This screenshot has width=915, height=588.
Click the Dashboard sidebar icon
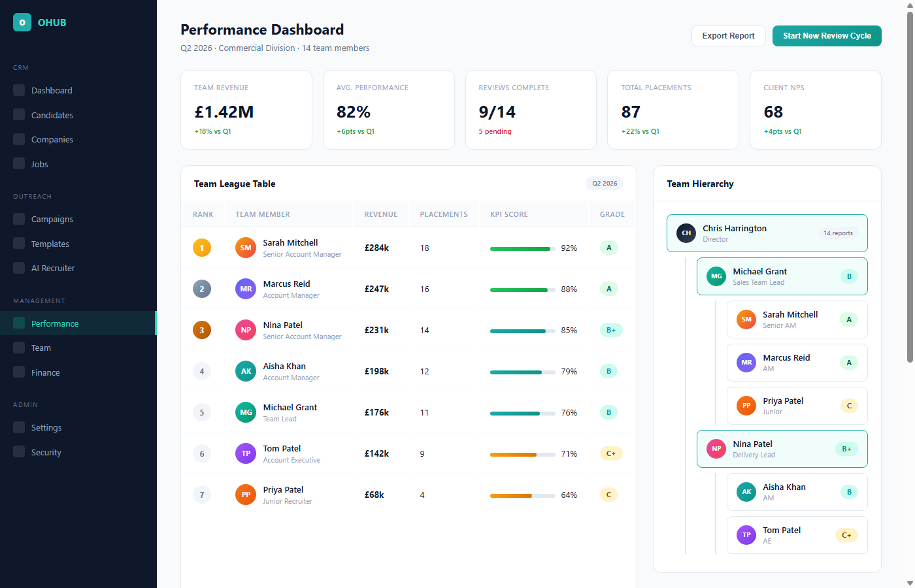pos(19,90)
